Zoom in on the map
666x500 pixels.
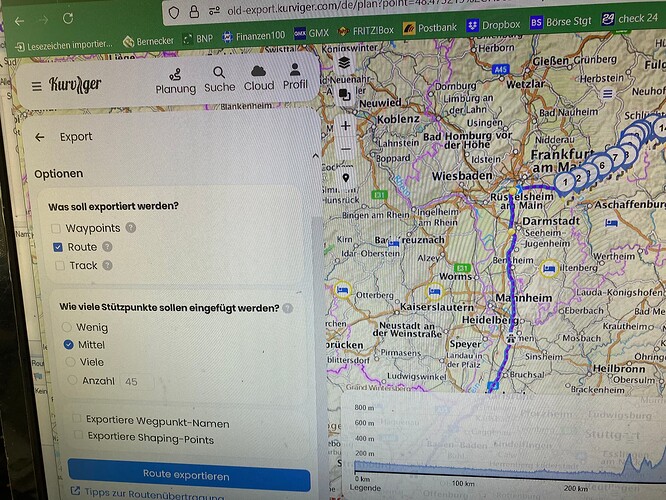345,126
